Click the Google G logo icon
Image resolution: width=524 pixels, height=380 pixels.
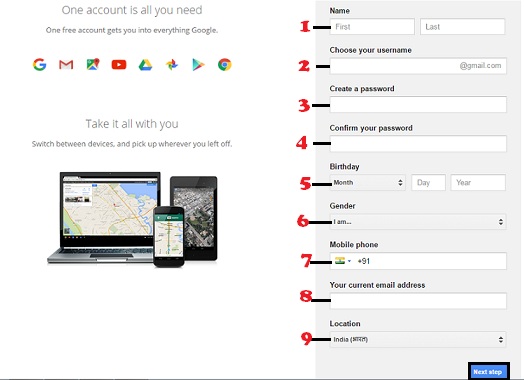(39, 64)
